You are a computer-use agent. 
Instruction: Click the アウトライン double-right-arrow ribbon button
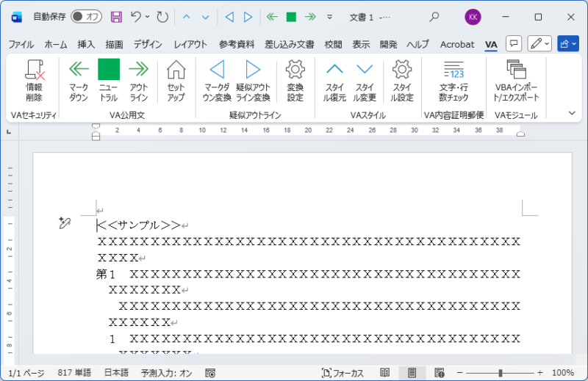(139, 80)
